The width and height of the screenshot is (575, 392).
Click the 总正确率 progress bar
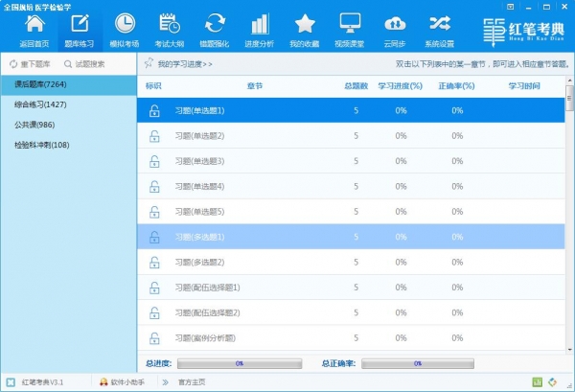(418, 363)
